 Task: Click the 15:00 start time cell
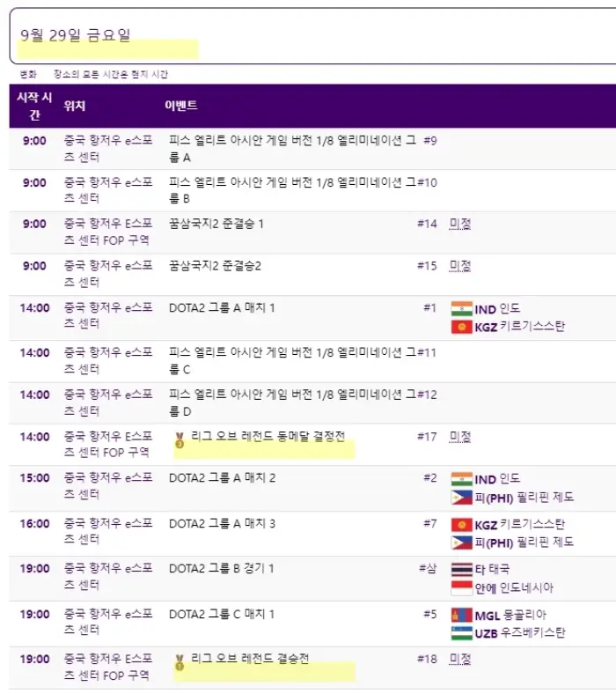34,478
